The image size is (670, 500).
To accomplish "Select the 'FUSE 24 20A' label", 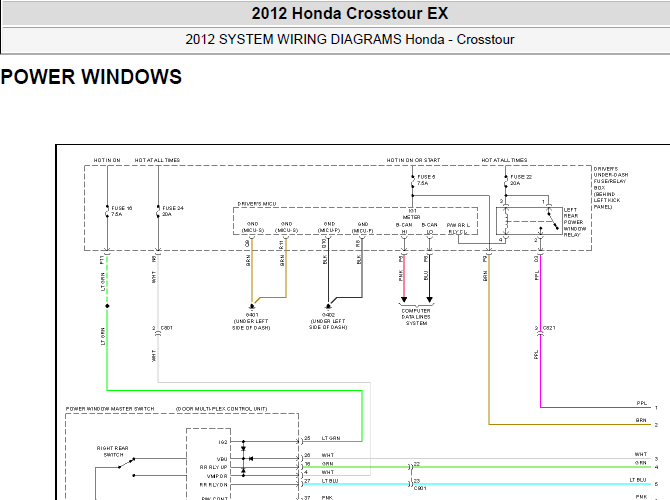I will pos(173,211).
